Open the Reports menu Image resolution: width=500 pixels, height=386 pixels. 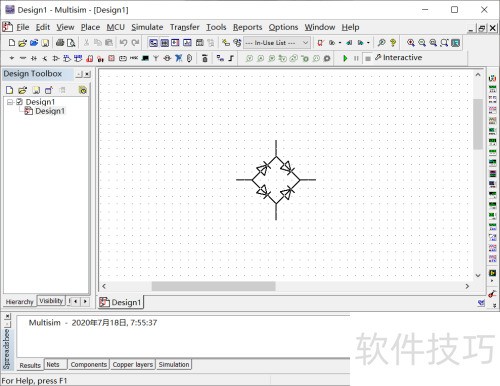[247, 27]
